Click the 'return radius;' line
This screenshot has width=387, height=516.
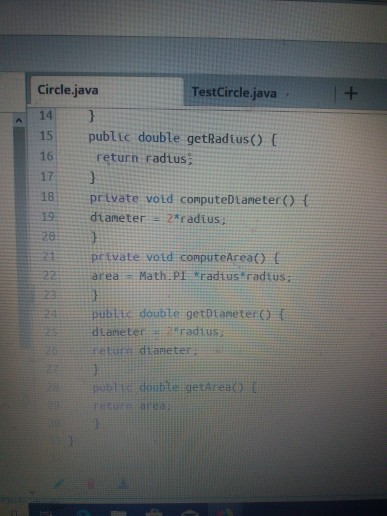tap(144, 158)
